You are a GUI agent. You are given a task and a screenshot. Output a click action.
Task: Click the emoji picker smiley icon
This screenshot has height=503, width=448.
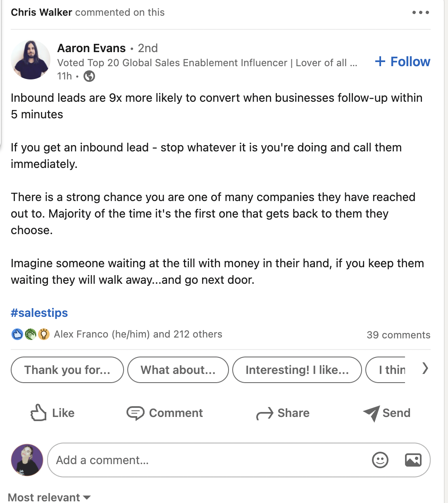pyautogui.click(x=380, y=460)
